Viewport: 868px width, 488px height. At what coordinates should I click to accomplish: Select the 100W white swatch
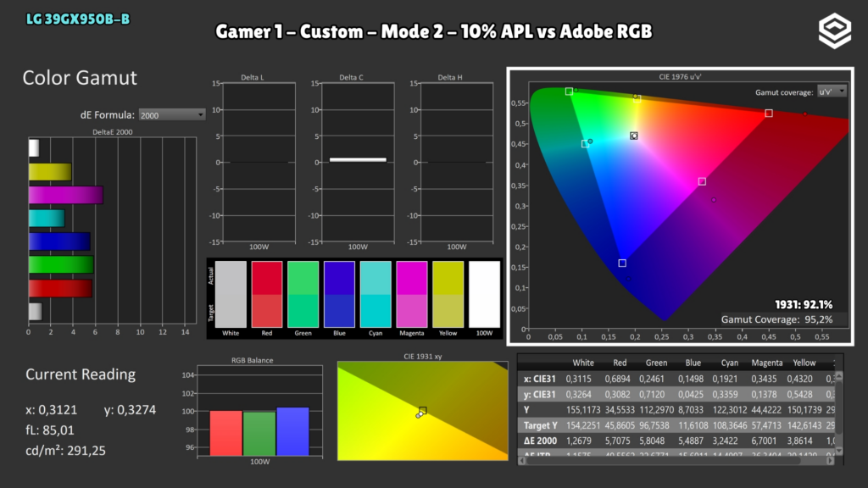[x=484, y=294]
